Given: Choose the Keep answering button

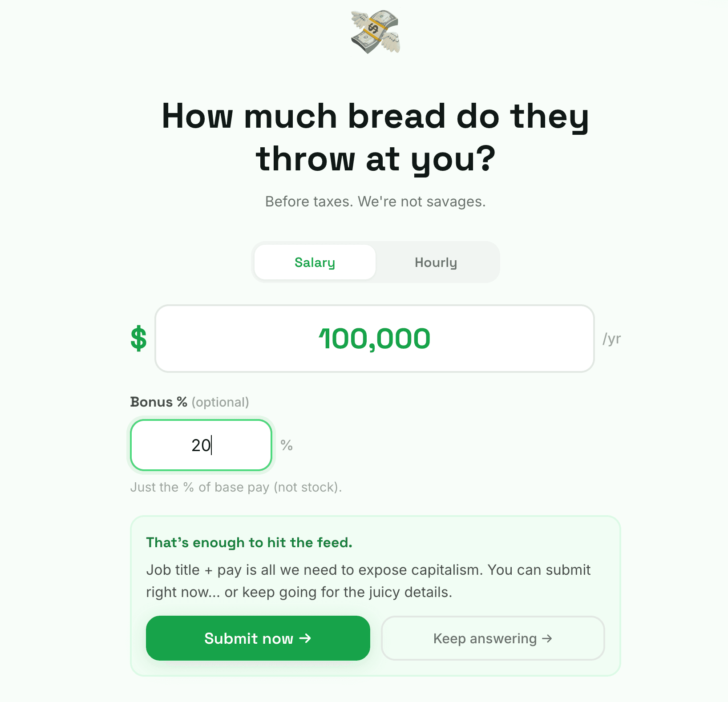Looking at the screenshot, I should (x=493, y=638).
